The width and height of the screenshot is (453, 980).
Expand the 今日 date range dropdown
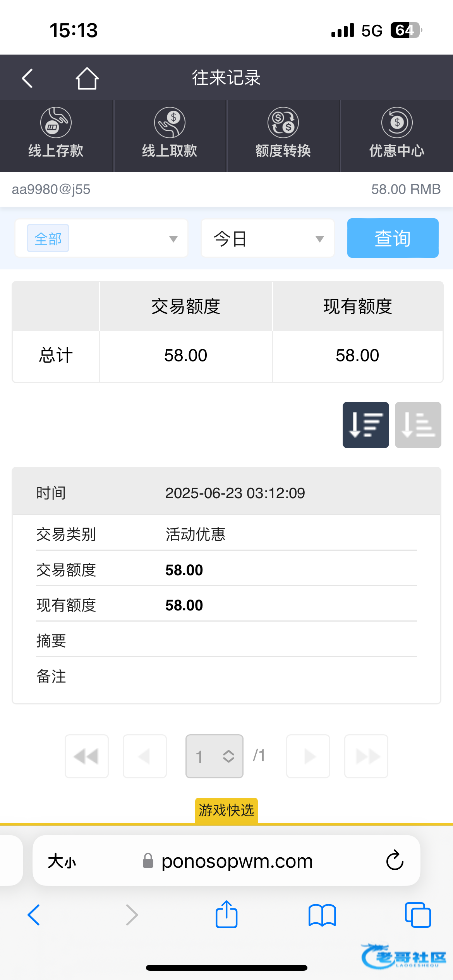(268, 238)
